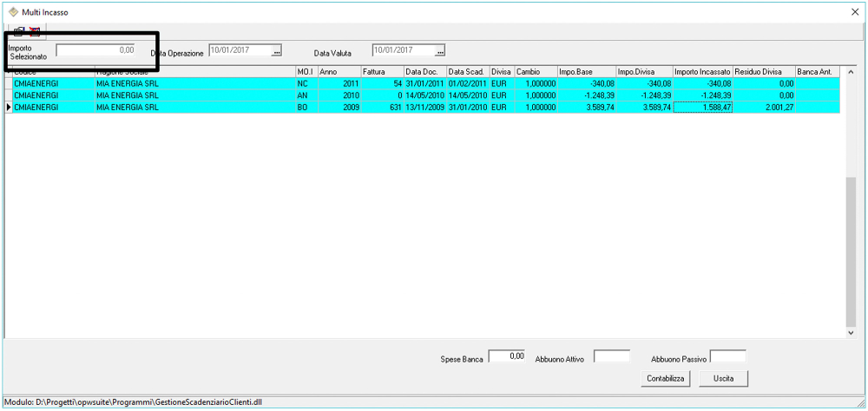868x411 pixels.
Task: Select the row with MO.I value NC
Action: pyautogui.click(x=306, y=83)
